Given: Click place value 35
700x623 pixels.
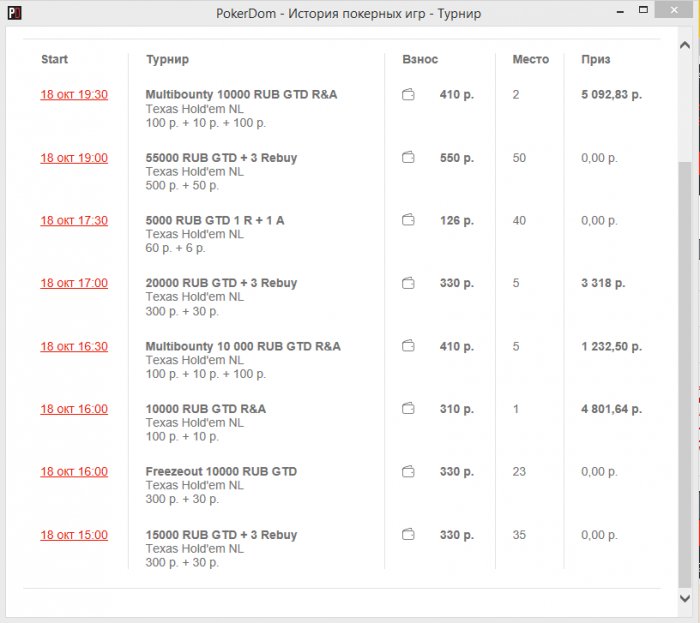Looking at the screenshot, I should click(519, 535).
